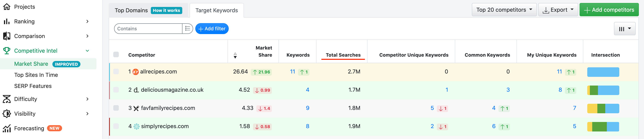The width and height of the screenshot is (644, 139).
Task: Click the Keywords column header
Action: (x=298, y=55)
